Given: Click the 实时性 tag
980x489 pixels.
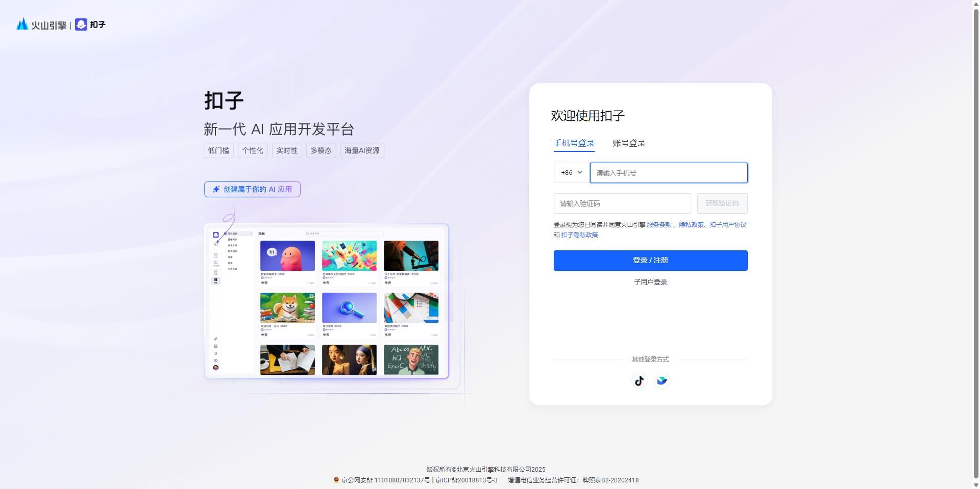Looking at the screenshot, I should [287, 150].
